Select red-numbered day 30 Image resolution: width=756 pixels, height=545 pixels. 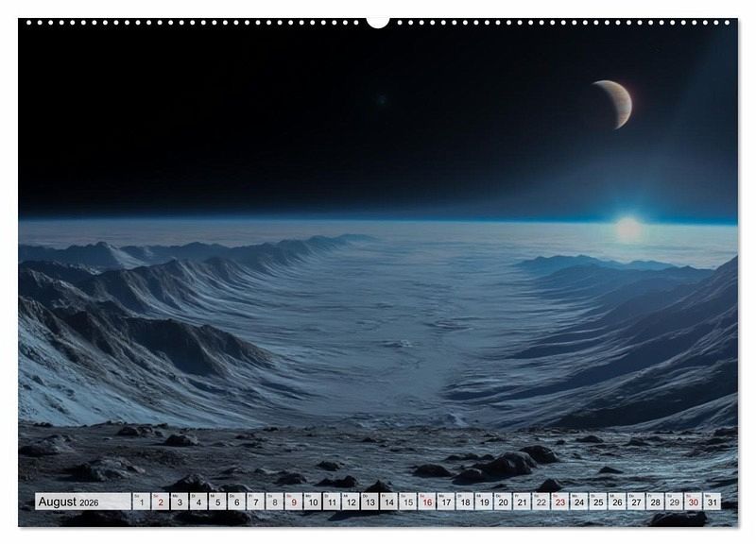tap(694, 502)
